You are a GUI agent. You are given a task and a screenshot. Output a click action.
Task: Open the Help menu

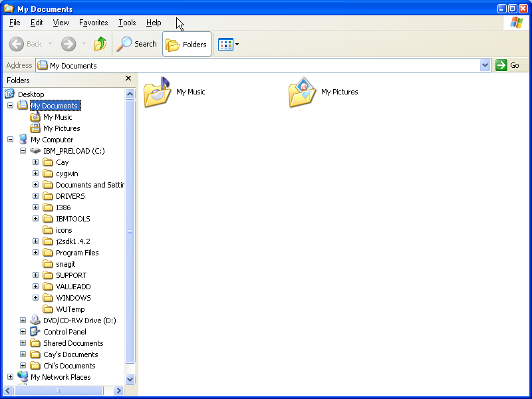click(154, 23)
